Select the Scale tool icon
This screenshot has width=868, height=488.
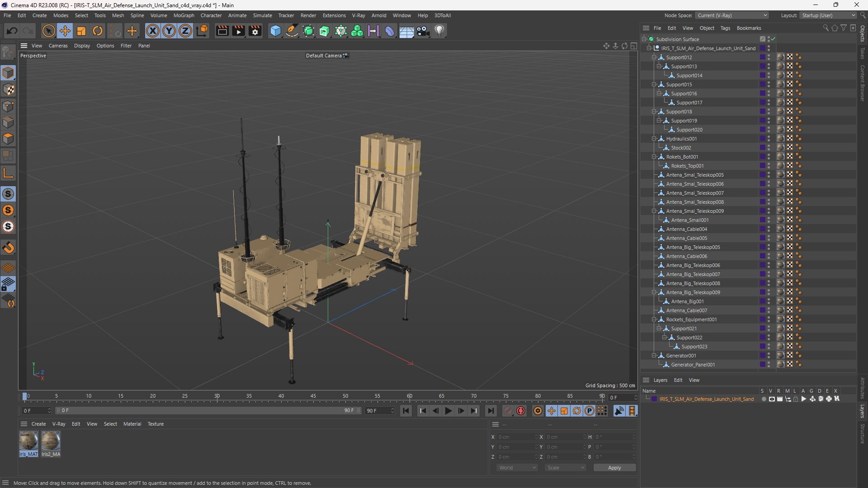pos(81,31)
